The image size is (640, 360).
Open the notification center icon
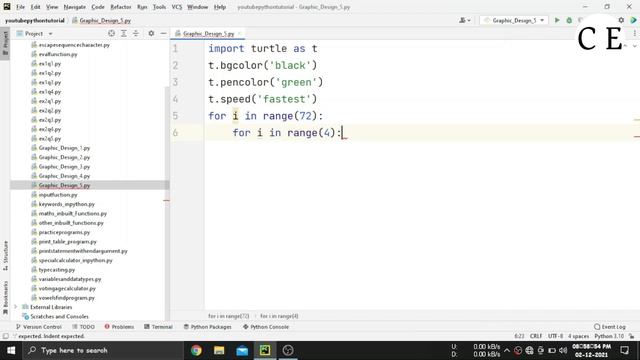[x=624, y=350]
